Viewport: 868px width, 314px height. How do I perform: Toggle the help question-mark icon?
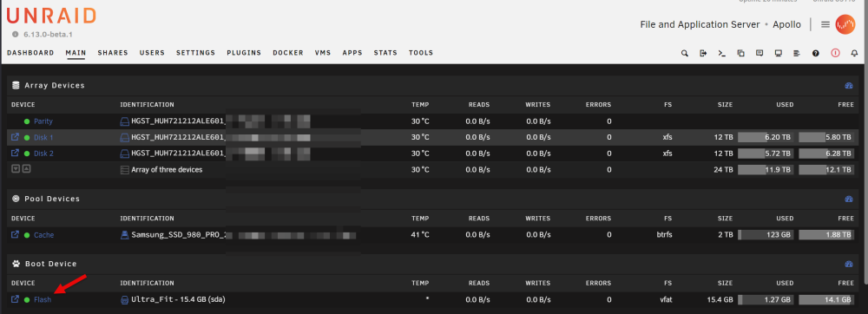815,53
